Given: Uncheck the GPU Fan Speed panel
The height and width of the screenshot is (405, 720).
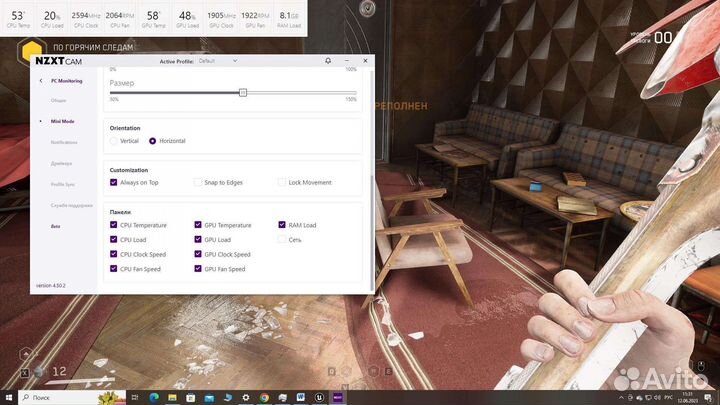Looking at the screenshot, I should [198, 269].
